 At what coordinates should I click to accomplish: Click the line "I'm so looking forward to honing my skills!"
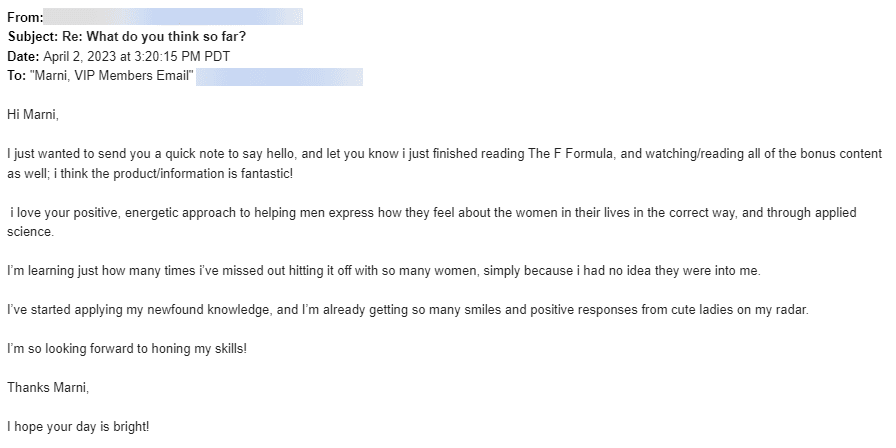click(x=126, y=348)
